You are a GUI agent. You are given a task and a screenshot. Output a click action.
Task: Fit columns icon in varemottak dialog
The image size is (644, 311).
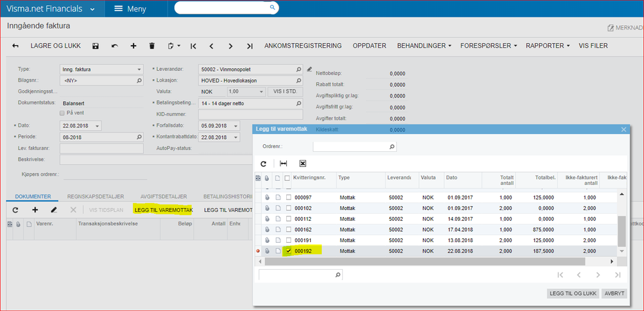tap(284, 164)
